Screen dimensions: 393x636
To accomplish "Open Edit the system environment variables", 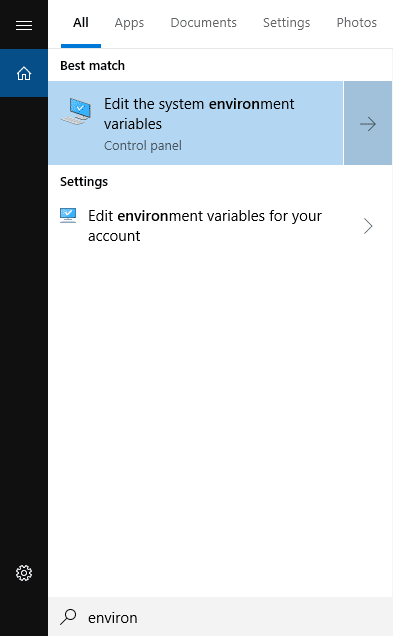I will tap(195, 123).
